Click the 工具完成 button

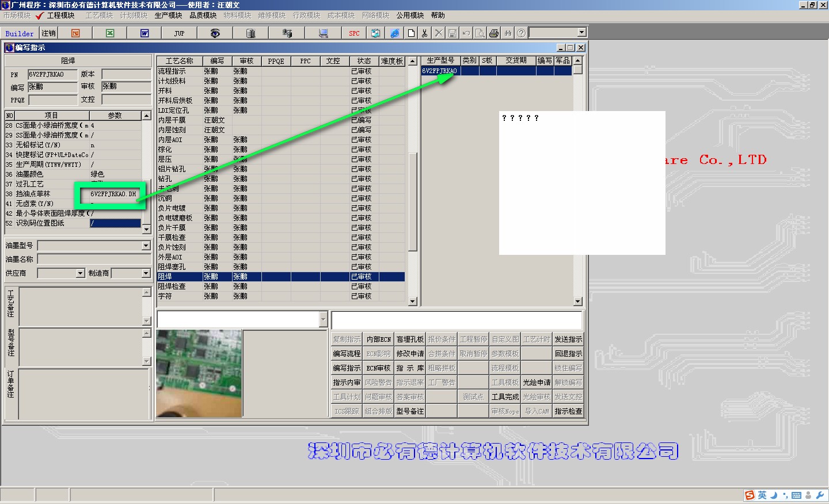[505, 397]
